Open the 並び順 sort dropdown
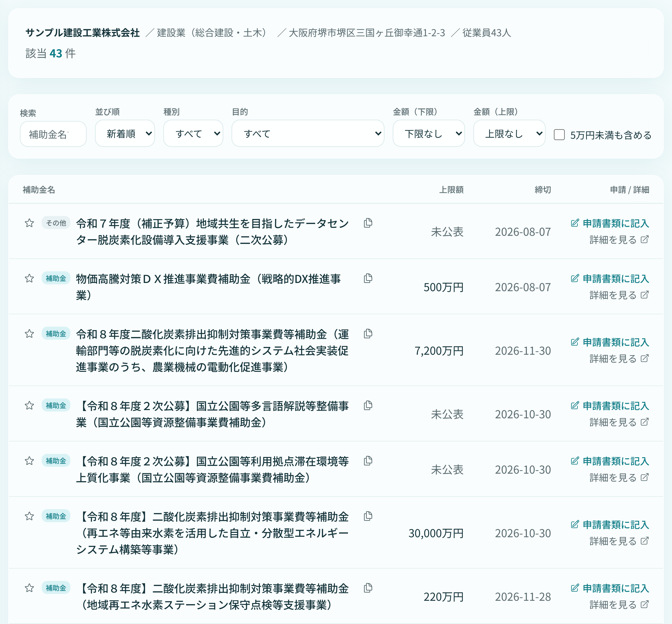This screenshot has width=672, height=624. pyautogui.click(x=125, y=134)
